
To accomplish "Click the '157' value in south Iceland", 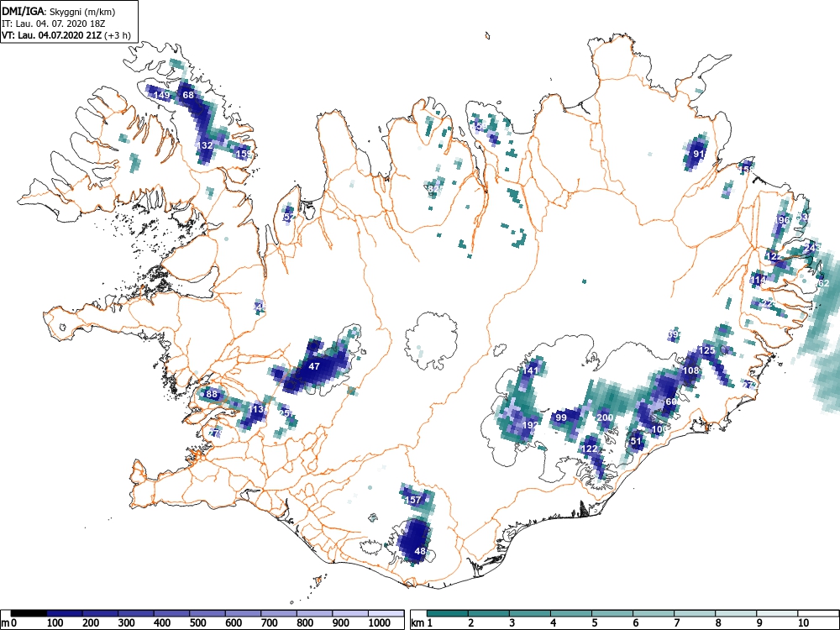I will coord(413,500).
